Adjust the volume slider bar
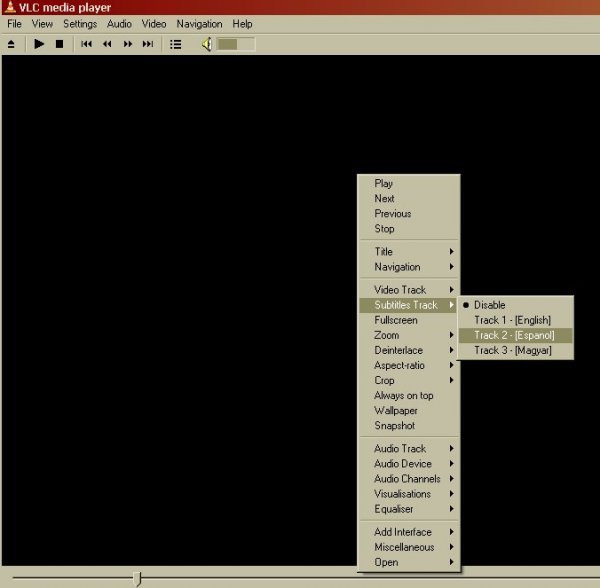Image resolution: width=600 pixels, height=588 pixels. (x=235, y=44)
